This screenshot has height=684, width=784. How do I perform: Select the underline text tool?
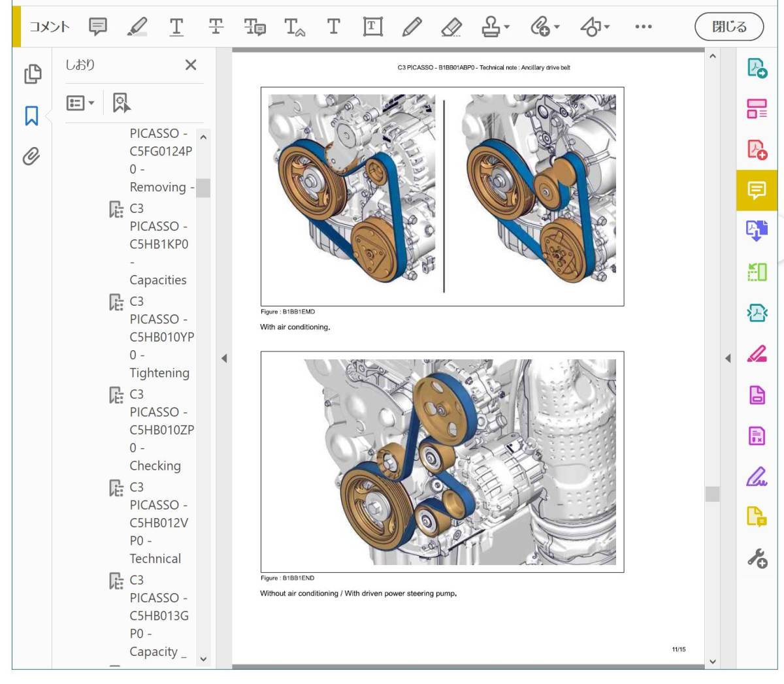(176, 27)
